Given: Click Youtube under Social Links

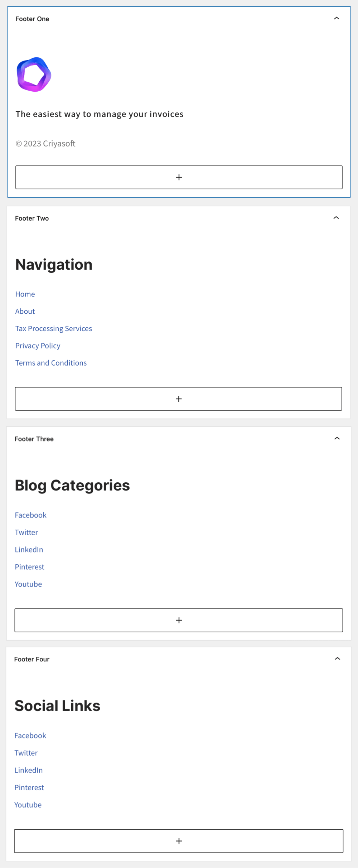Looking at the screenshot, I should coord(28,805).
